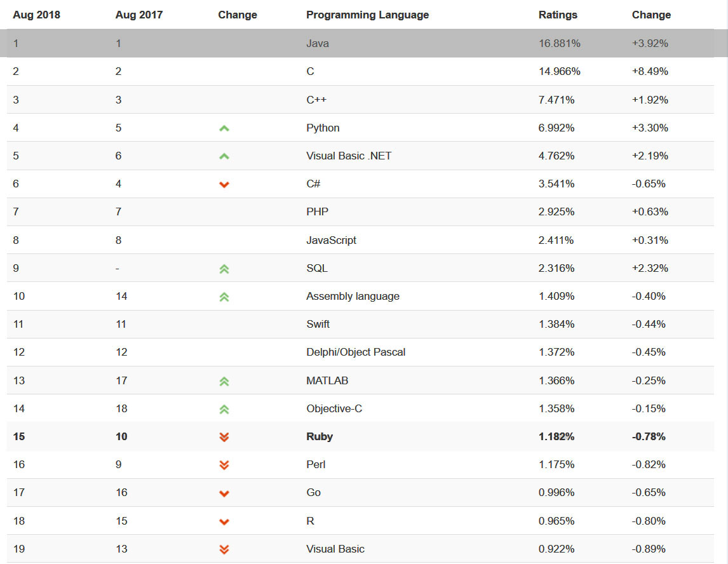This screenshot has height=564, width=728.
Task: Click the double up arrow for Objective-C
Action: click(x=224, y=409)
